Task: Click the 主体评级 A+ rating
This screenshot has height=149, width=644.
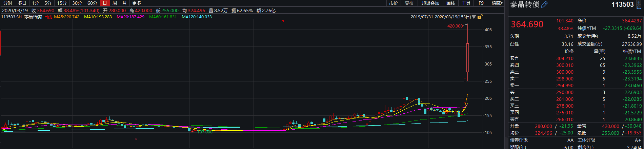Action: (638, 140)
